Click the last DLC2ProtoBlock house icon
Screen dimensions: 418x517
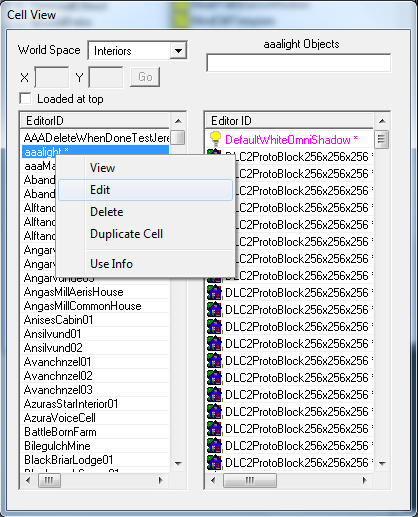(x=214, y=462)
